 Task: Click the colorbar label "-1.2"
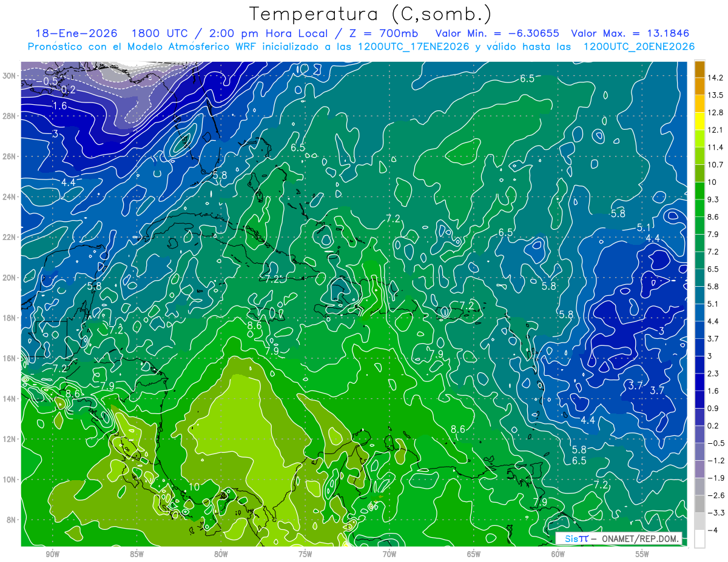click(715, 460)
